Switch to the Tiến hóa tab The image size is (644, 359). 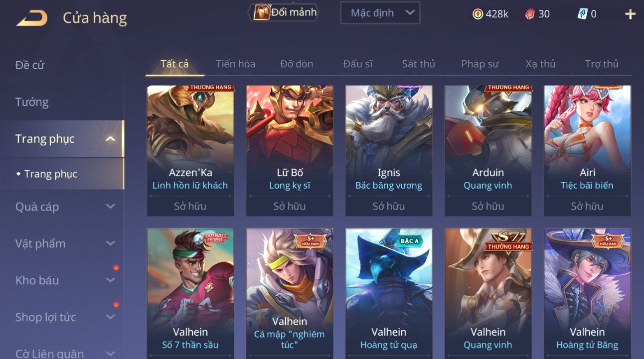coord(235,64)
